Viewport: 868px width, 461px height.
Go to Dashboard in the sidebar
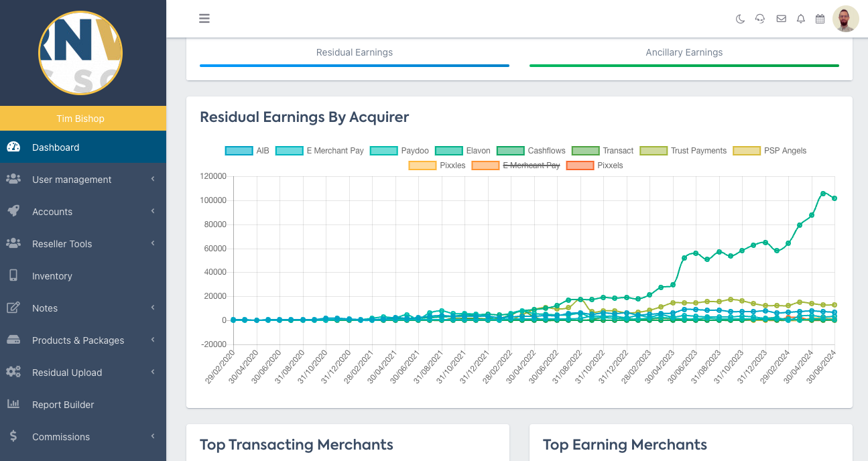pyautogui.click(x=56, y=147)
